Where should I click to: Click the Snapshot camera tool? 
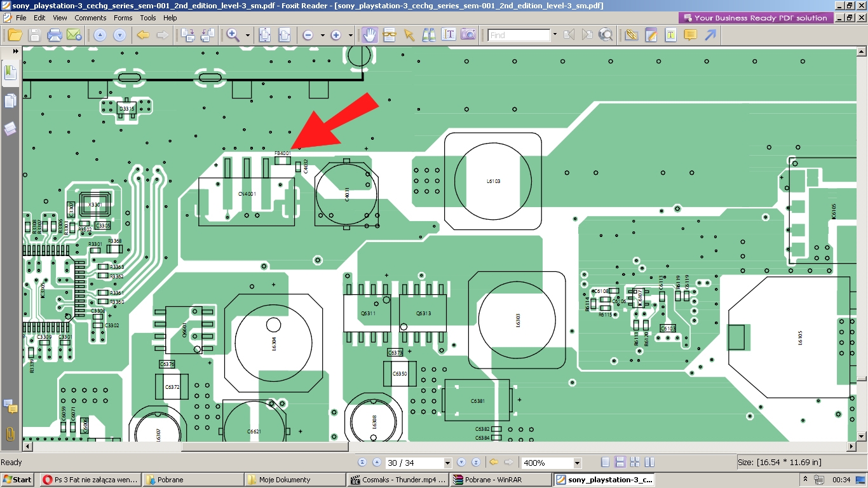(468, 35)
